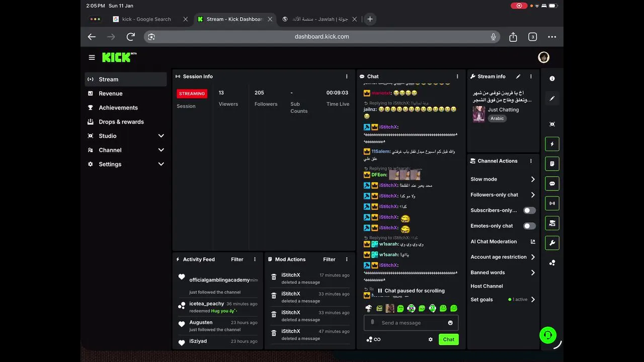Open a new browser tab
The height and width of the screenshot is (362, 644).
370,19
